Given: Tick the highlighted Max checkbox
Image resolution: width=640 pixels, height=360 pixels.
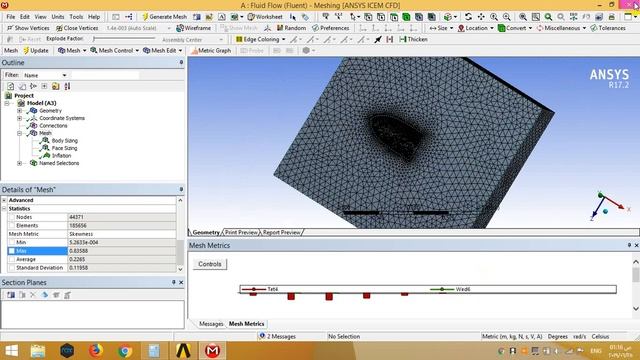Looking at the screenshot, I should (x=12, y=251).
